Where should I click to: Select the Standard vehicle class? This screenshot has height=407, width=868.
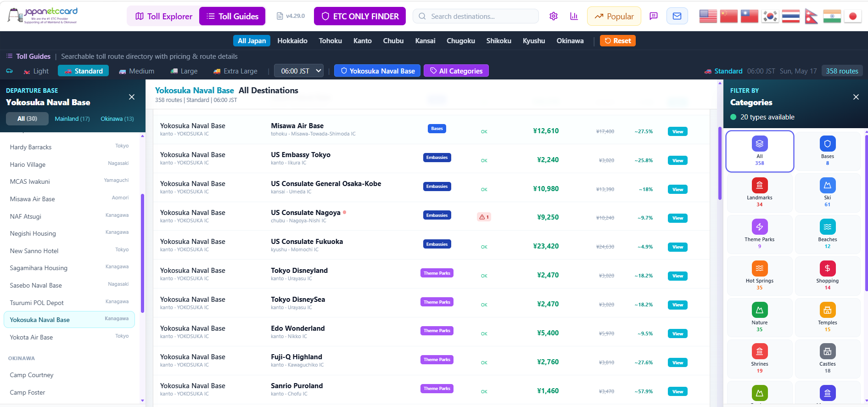point(84,71)
